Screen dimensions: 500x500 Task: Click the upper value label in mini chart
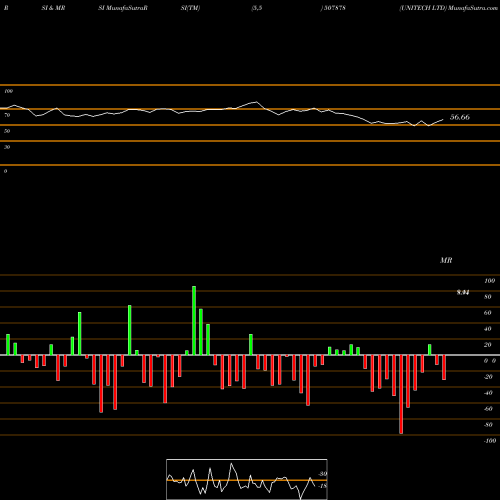point(323,474)
